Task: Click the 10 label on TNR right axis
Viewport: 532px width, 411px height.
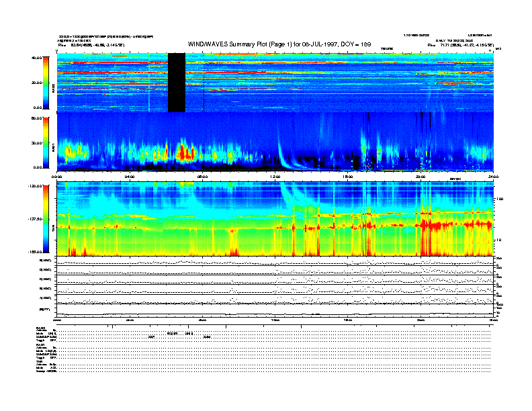Action: point(498,240)
